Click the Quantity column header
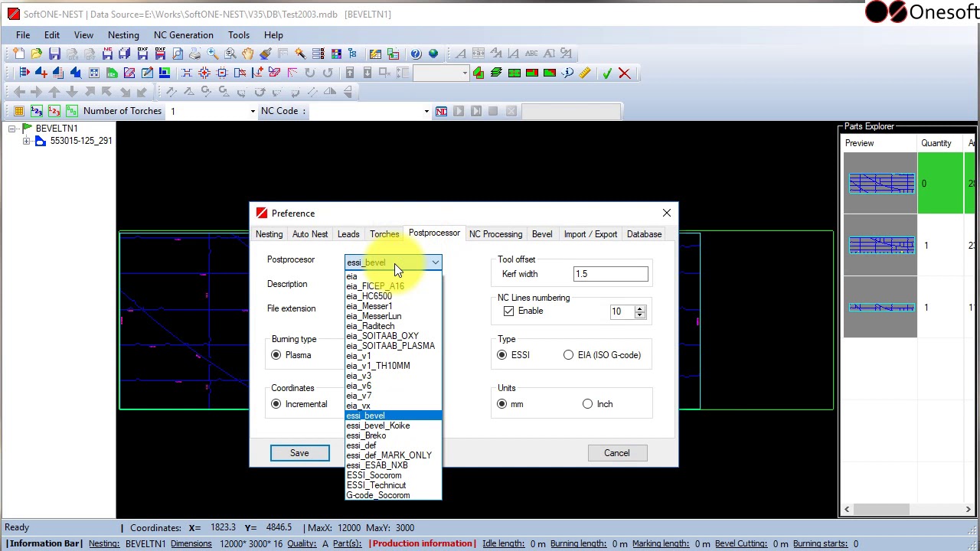Image resolution: width=980 pixels, height=551 pixels. pos(941,143)
